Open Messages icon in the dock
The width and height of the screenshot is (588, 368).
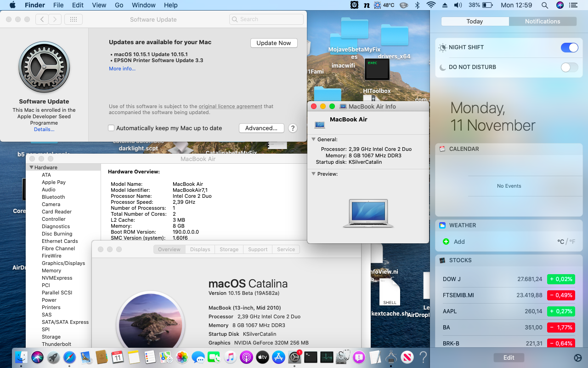tap(198, 356)
